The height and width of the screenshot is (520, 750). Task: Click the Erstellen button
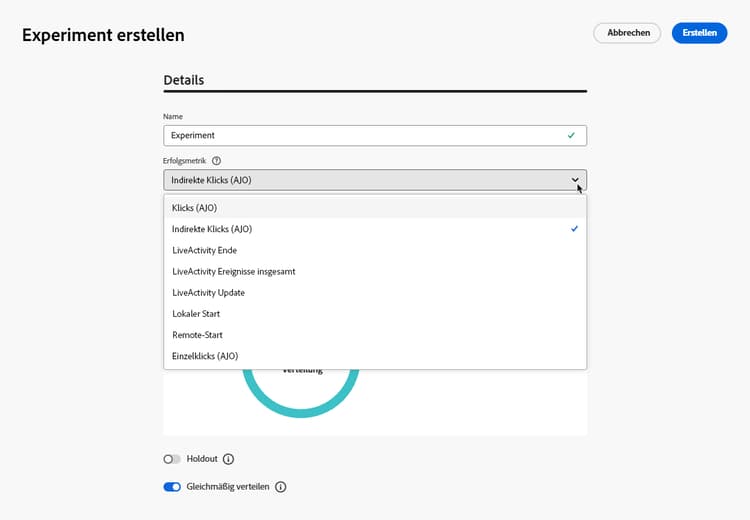click(699, 33)
